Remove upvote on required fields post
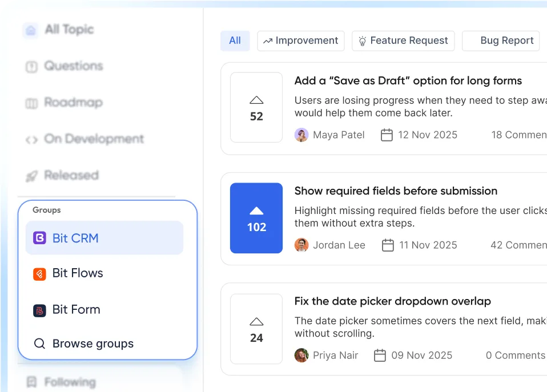The width and height of the screenshot is (547, 392). (x=256, y=218)
